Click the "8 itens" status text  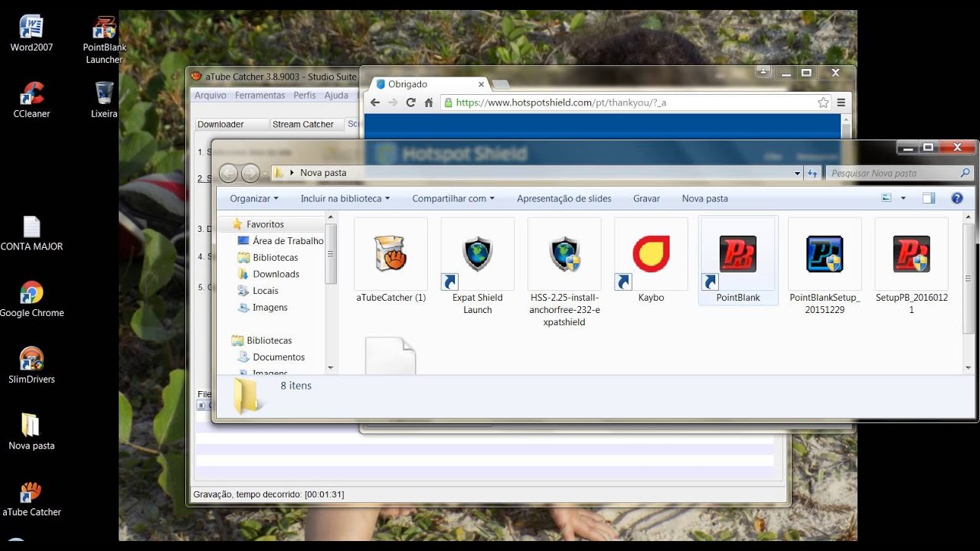point(296,386)
